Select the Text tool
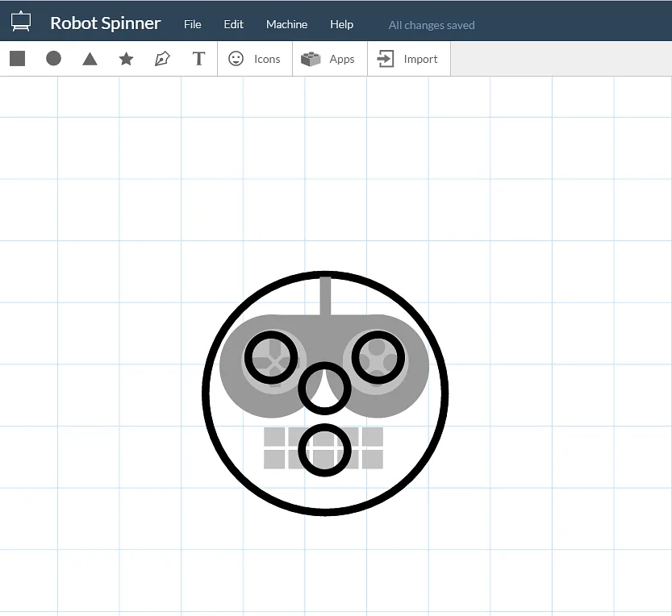The width and height of the screenshot is (672, 616). pos(198,59)
